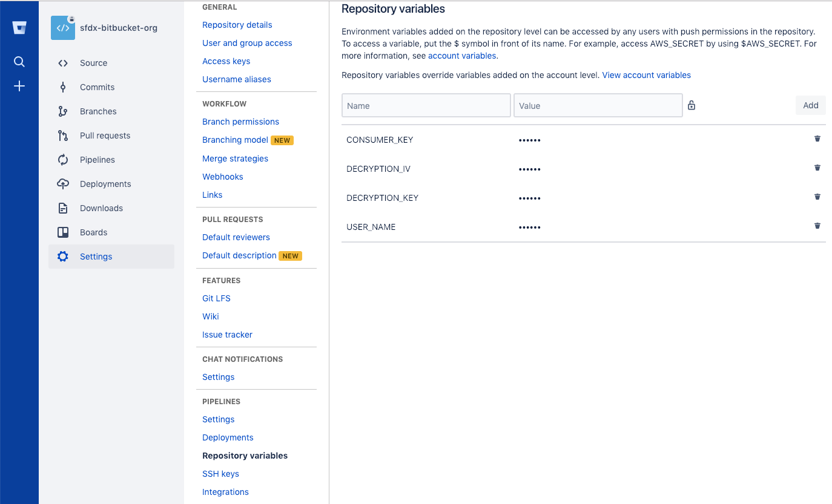Delete the DECRYPTION_IV variable via trash icon
832x504 pixels.
[x=817, y=168]
